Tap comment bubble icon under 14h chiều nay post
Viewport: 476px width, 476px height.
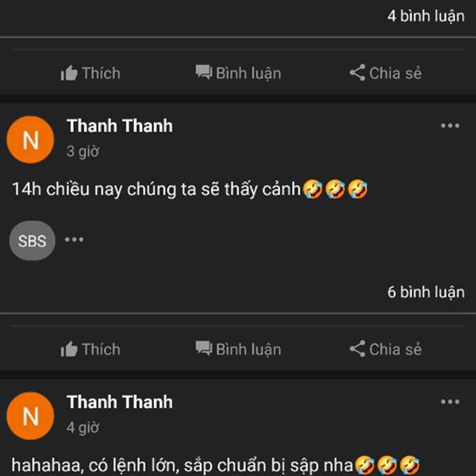pos(204,348)
